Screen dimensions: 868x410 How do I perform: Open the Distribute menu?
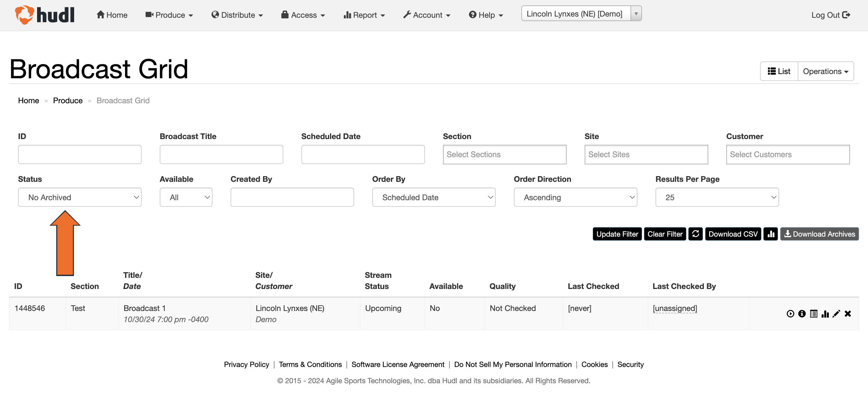pos(237,15)
